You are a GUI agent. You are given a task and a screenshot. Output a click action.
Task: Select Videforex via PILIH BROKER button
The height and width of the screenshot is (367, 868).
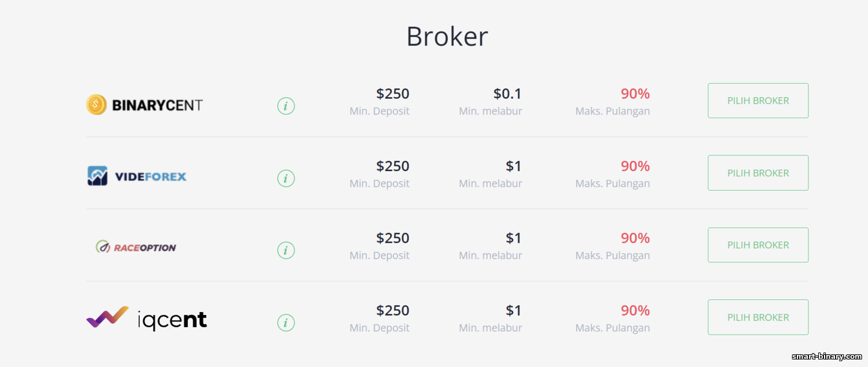coord(758,173)
